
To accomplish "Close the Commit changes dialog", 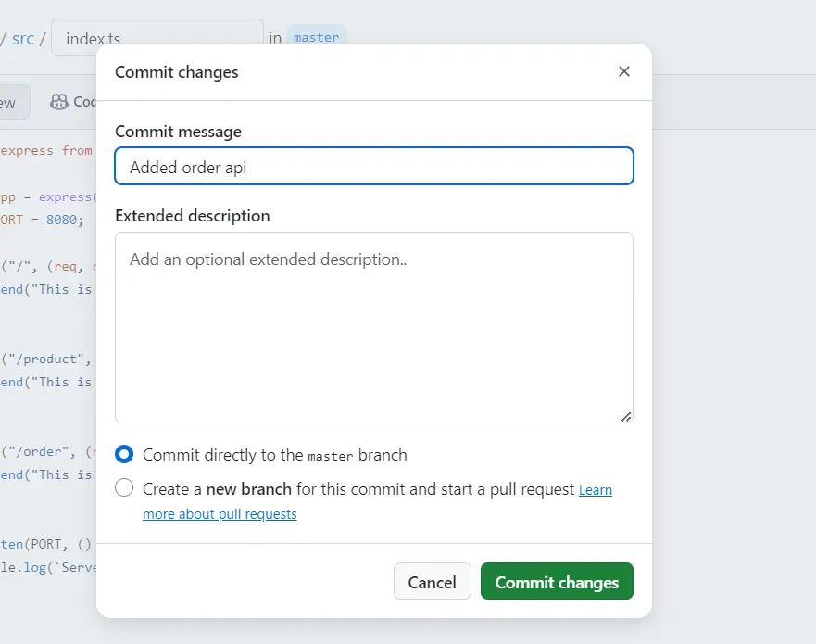I will [624, 71].
